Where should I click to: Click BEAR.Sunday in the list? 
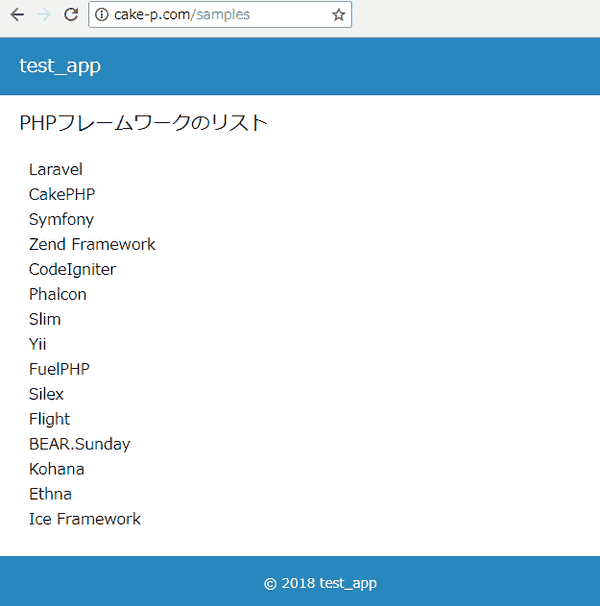pos(79,444)
